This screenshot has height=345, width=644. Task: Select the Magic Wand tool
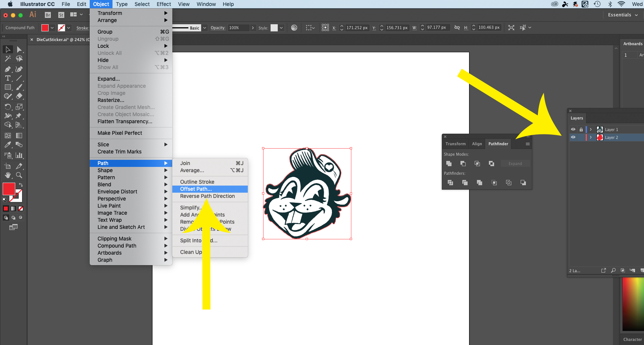[x=7, y=59]
